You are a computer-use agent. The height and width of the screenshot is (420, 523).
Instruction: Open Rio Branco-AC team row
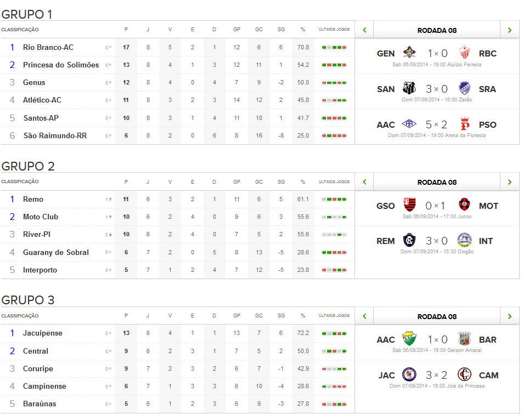click(x=48, y=47)
